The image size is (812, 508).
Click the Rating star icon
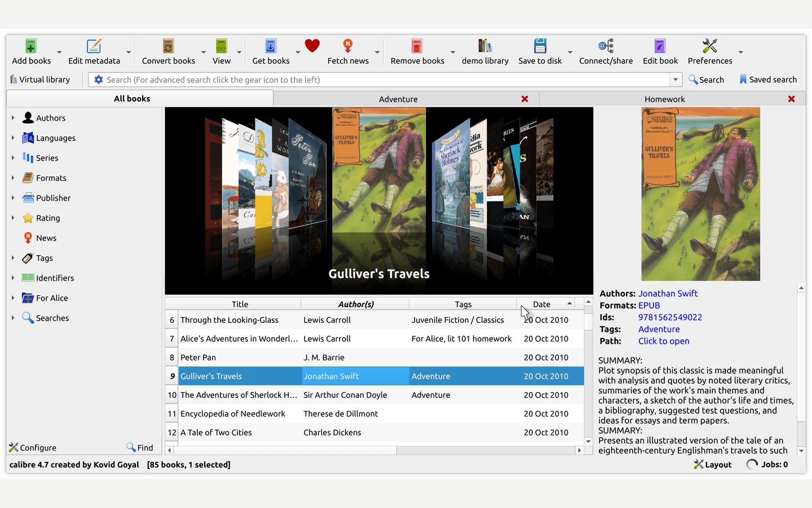click(x=28, y=218)
